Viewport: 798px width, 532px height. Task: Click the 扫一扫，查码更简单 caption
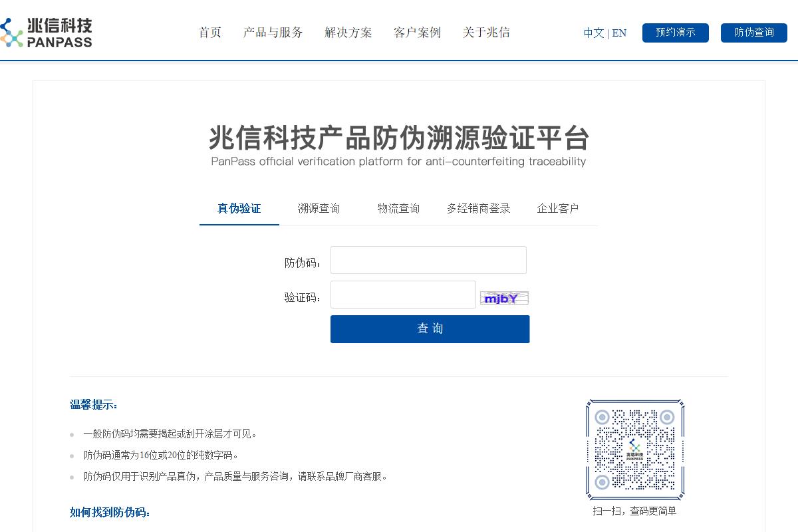[634, 511]
